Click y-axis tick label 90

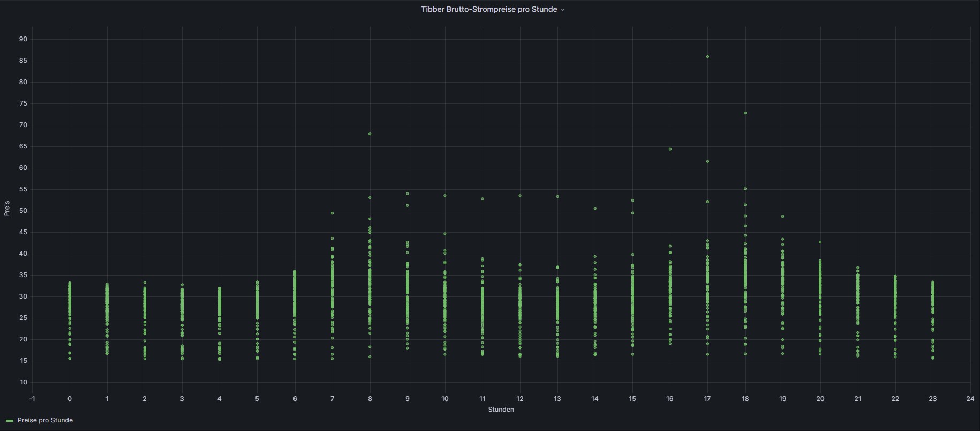coord(23,39)
